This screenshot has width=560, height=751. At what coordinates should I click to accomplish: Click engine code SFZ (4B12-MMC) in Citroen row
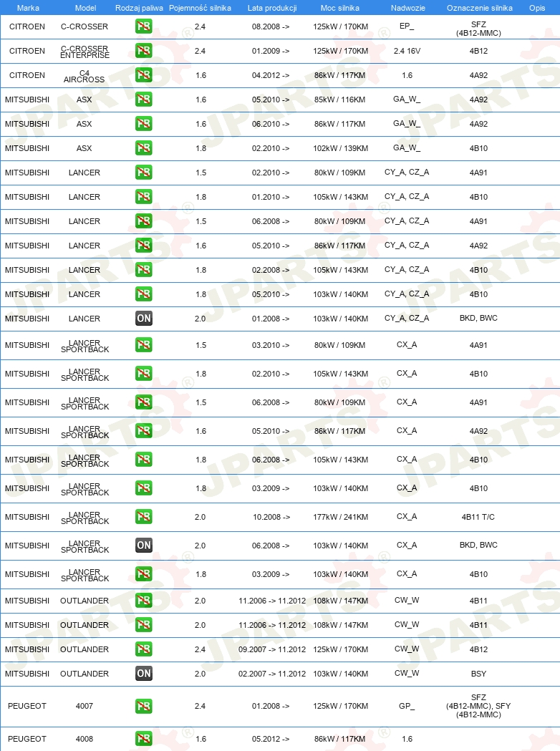click(478, 29)
